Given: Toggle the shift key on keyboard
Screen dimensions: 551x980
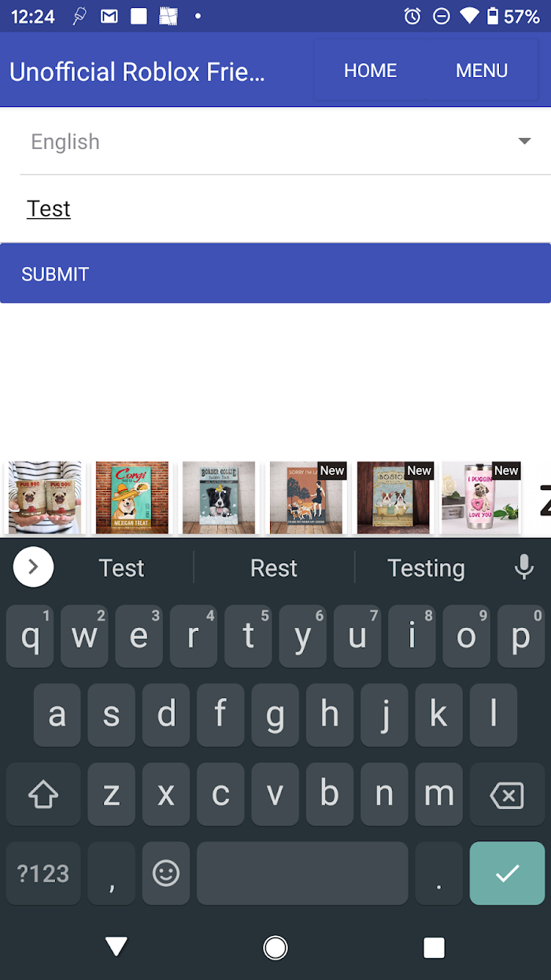Looking at the screenshot, I should point(43,795).
